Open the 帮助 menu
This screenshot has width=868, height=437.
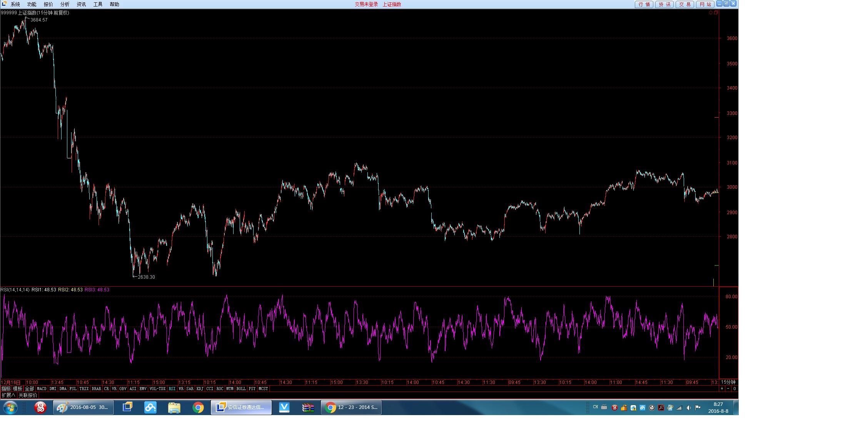click(115, 4)
